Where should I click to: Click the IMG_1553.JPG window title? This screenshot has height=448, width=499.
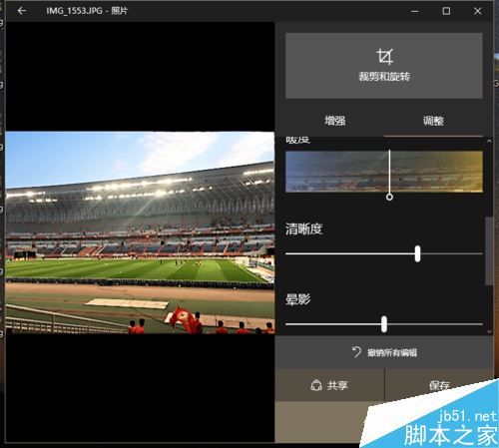tap(87, 11)
